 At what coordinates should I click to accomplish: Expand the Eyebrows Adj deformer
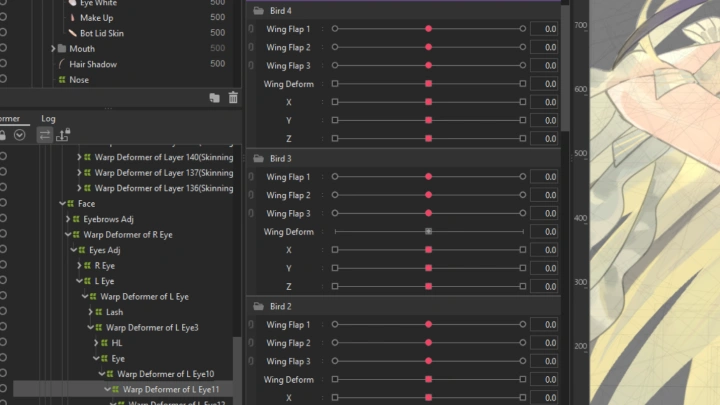pos(68,219)
